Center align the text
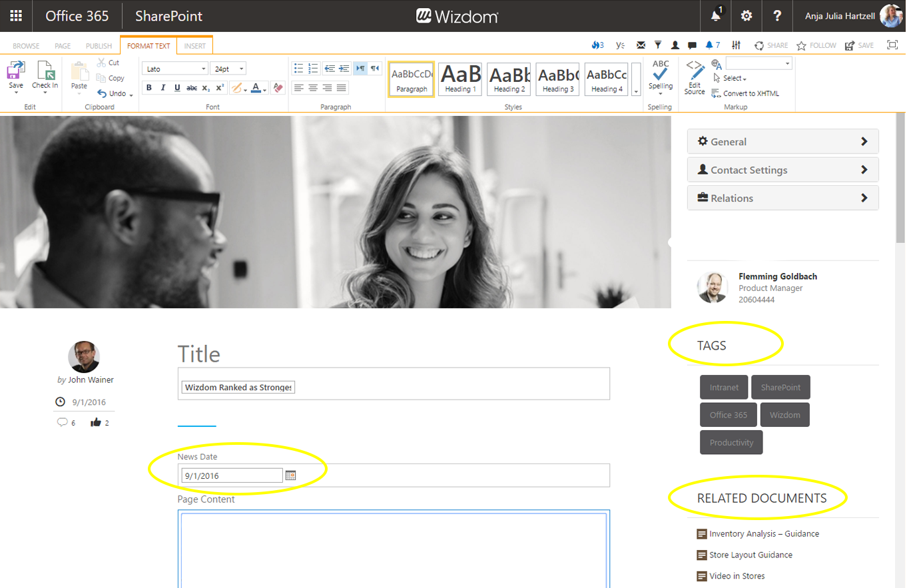 tap(314, 88)
